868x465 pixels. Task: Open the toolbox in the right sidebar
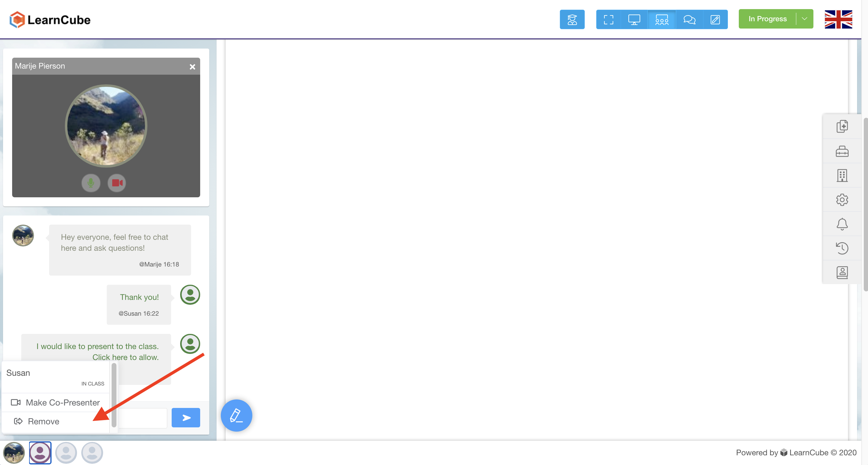tap(843, 151)
